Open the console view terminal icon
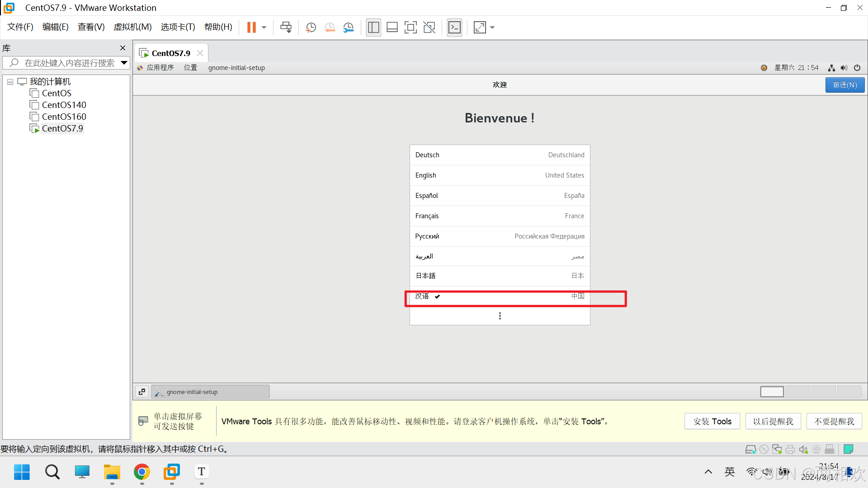Screen dimensions: 868x488 454,28
